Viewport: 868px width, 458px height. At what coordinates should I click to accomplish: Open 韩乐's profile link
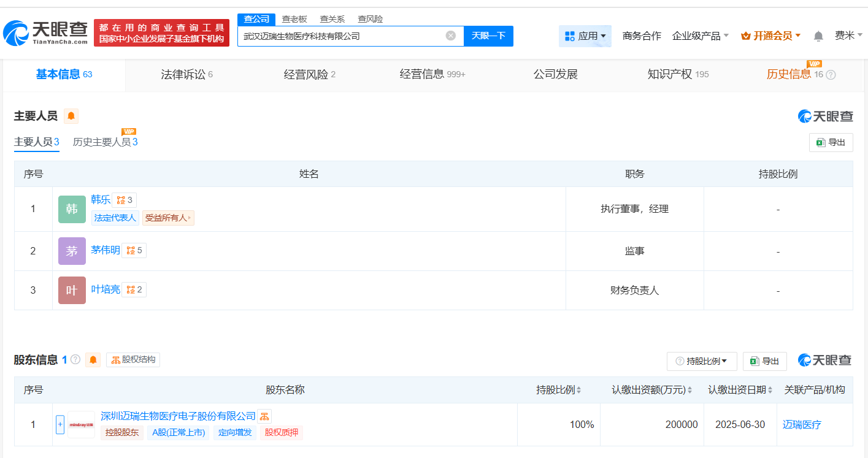[101, 199]
